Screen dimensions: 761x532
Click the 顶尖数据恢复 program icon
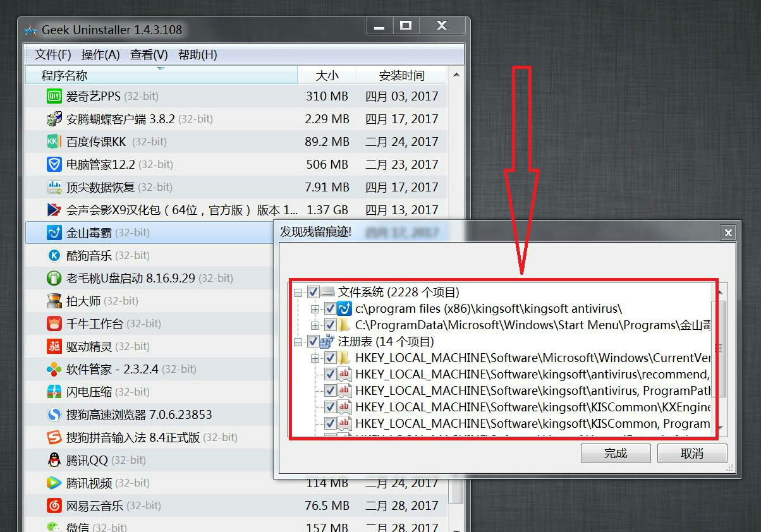[54, 187]
